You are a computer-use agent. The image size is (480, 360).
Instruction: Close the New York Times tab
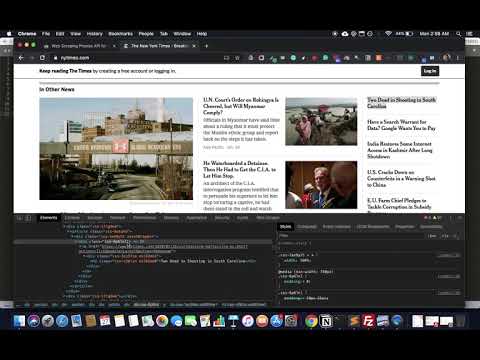(x=194, y=46)
